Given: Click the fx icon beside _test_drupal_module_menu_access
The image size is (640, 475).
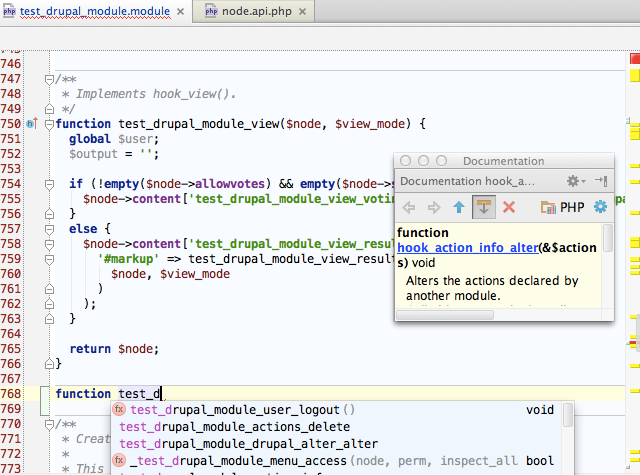Looking at the screenshot, I should (119, 460).
